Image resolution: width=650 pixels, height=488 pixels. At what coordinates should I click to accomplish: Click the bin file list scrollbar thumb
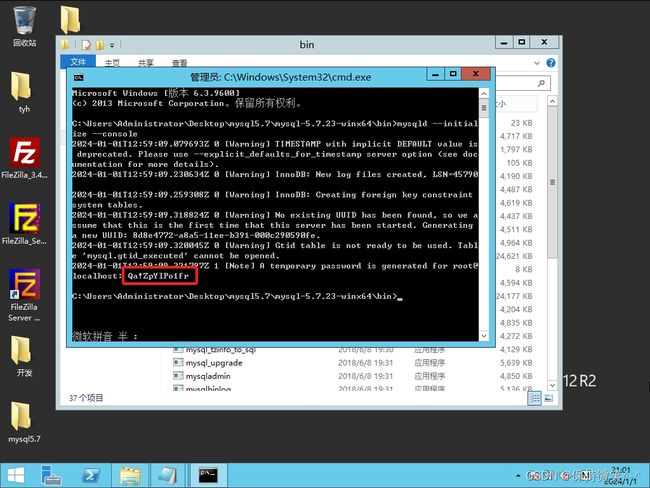coord(552,182)
